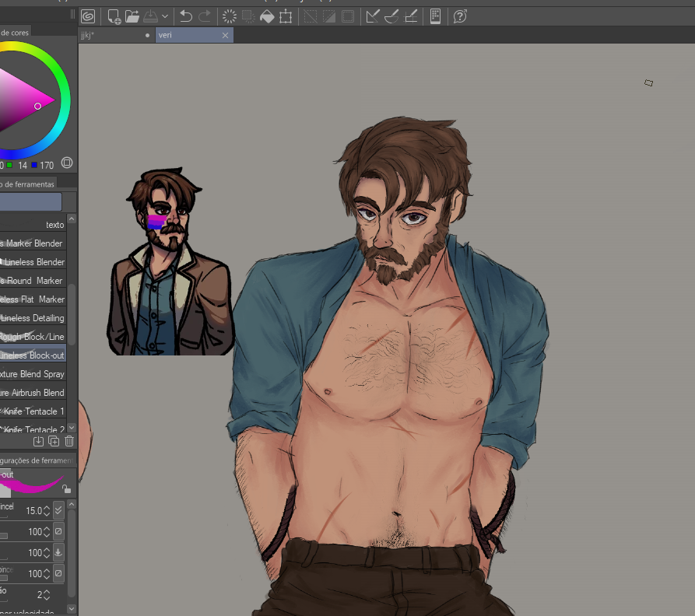Toggle snap to grid icon
This screenshot has height=616, width=695.
(411, 17)
